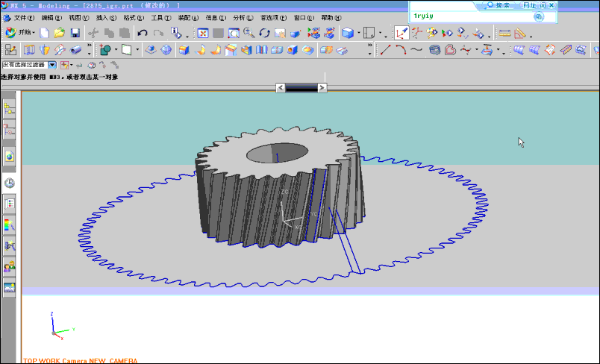
Task: Expand the rendering style dropdown arrow
Action: click(x=358, y=34)
